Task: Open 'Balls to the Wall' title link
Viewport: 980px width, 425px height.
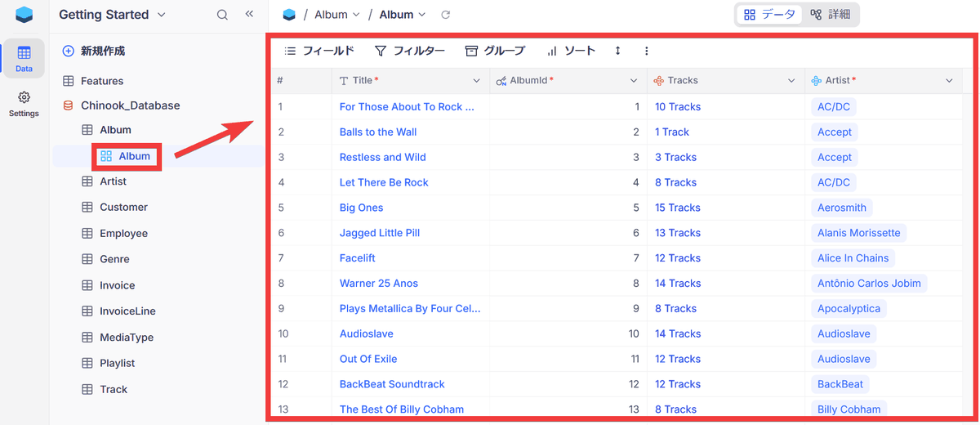Action: [378, 132]
